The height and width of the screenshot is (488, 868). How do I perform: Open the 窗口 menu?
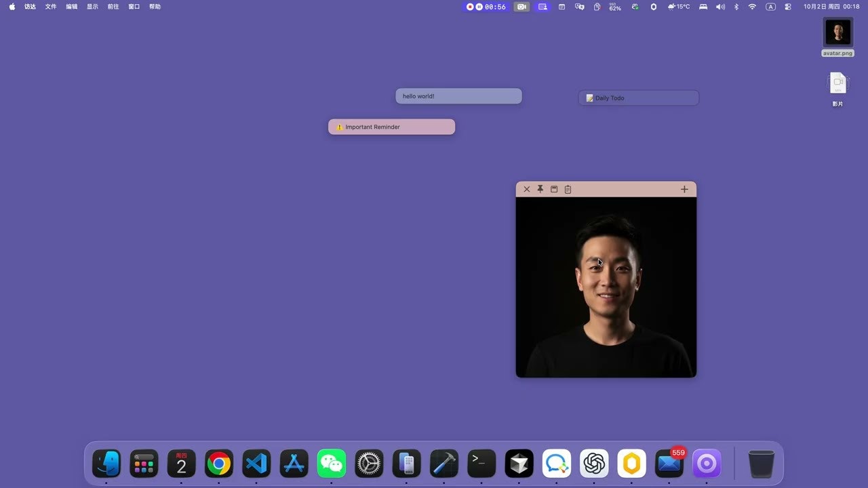[134, 6]
